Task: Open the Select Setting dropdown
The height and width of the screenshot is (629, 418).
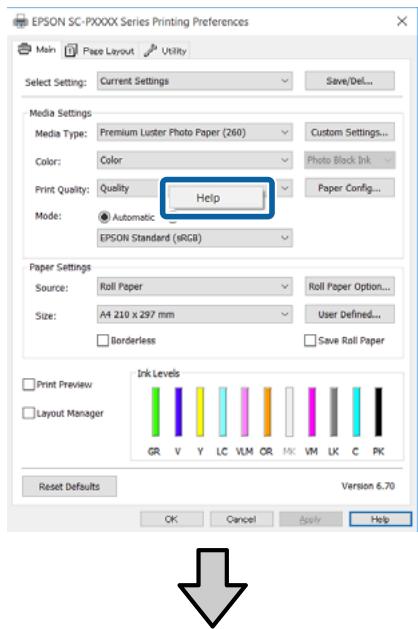Action: click(x=195, y=81)
